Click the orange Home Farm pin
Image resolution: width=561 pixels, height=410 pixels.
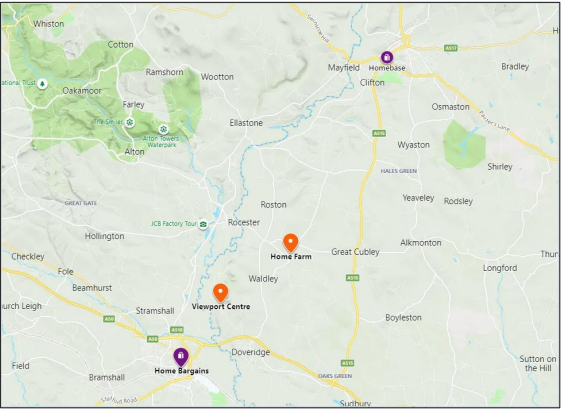point(291,243)
